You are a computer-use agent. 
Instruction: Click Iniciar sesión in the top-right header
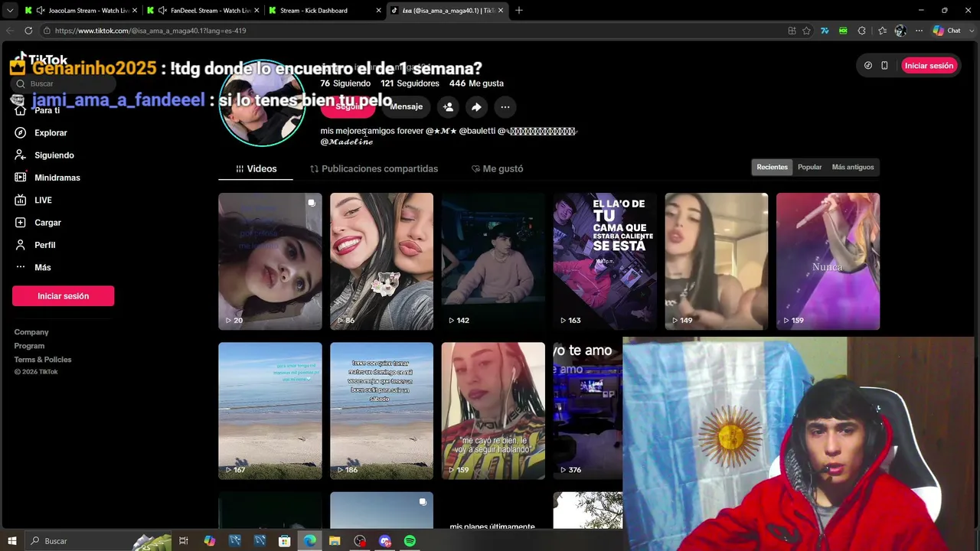click(929, 66)
